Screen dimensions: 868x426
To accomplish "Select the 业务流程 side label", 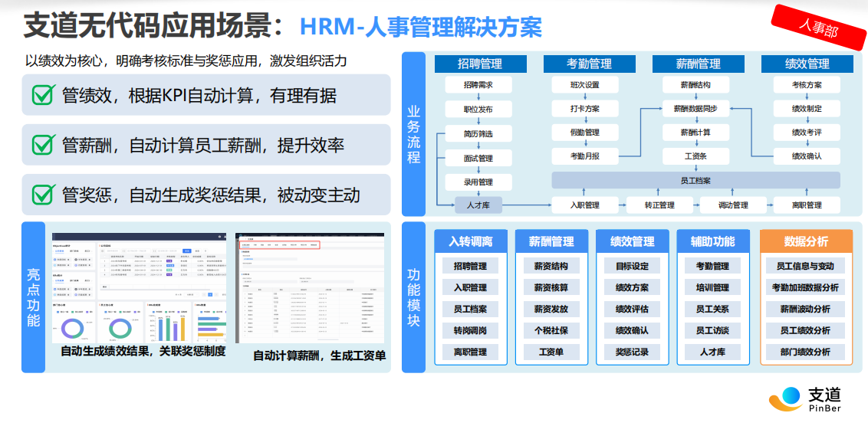I will click(x=413, y=134).
